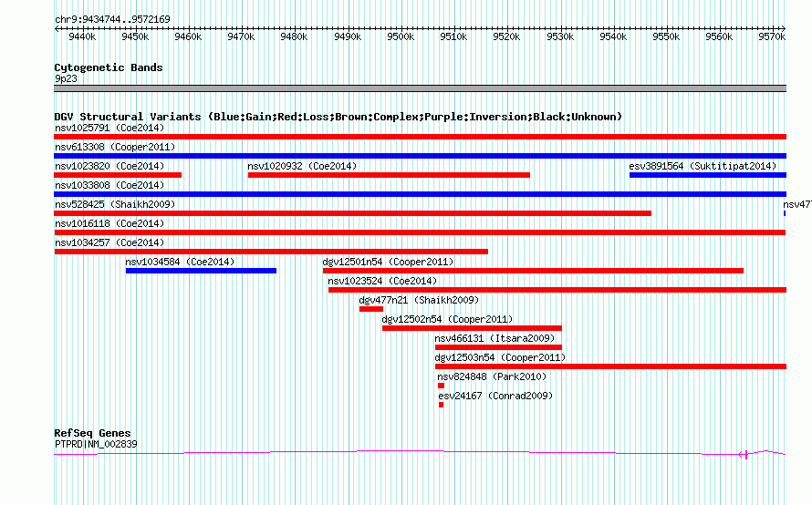
Task: Select the tiny esv24167 (Conrad2009) marker
Action: (442, 405)
